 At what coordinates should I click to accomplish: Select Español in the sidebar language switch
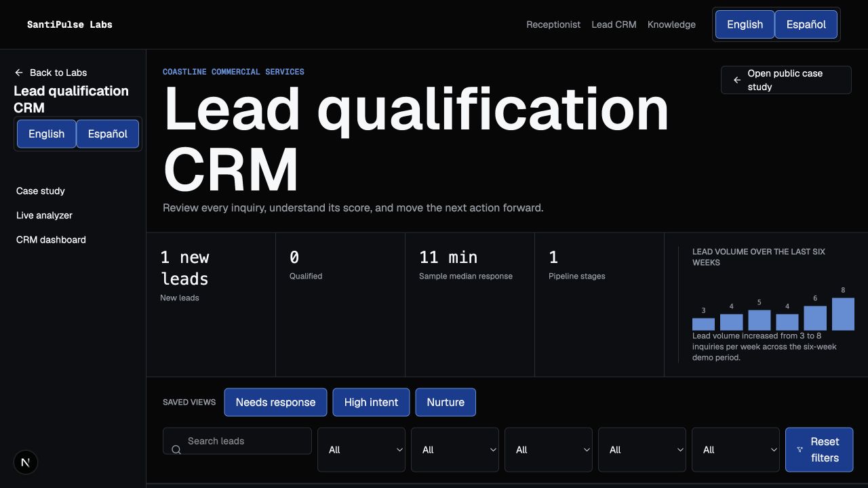107,134
